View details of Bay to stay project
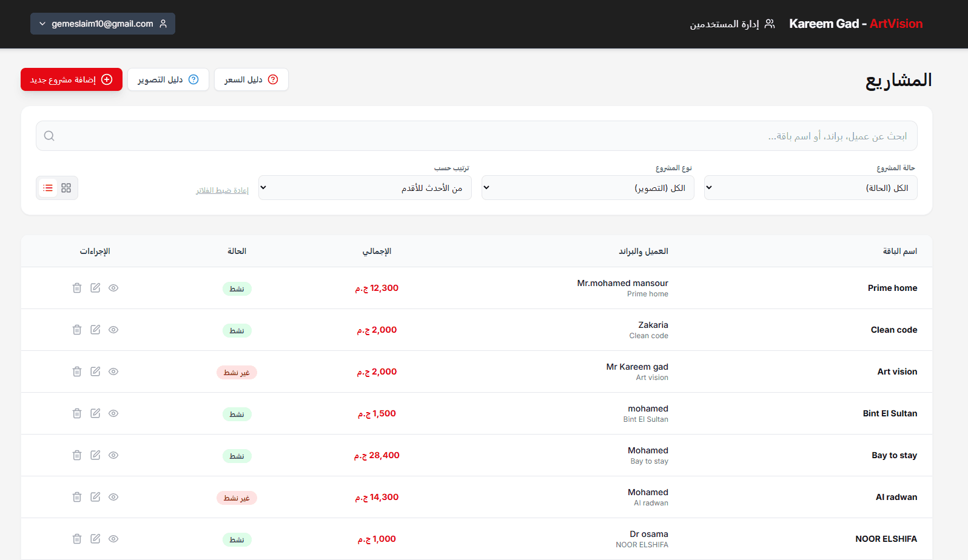Image resolution: width=968 pixels, height=560 pixels. [x=113, y=455]
